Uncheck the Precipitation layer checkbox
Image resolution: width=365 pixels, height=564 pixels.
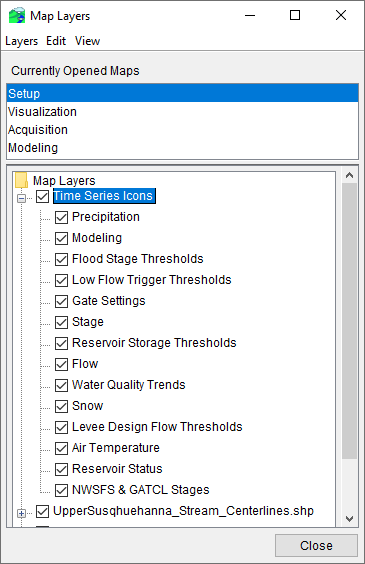click(61, 217)
